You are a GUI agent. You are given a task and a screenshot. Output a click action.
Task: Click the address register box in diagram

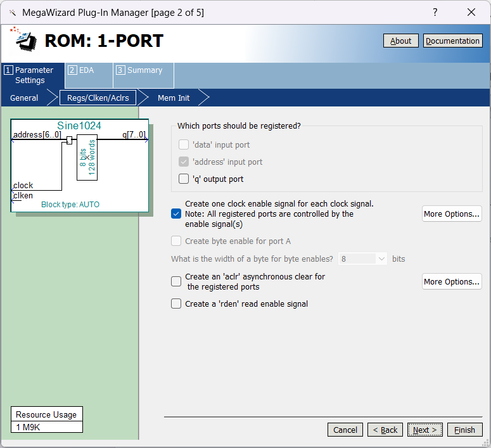[x=69, y=140]
